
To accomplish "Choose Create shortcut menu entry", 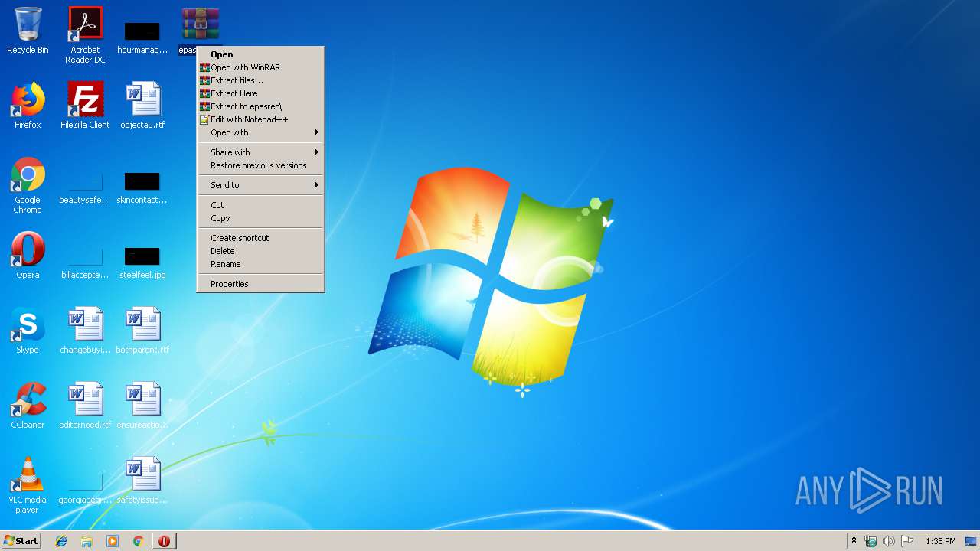I will click(x=260, y=238).
